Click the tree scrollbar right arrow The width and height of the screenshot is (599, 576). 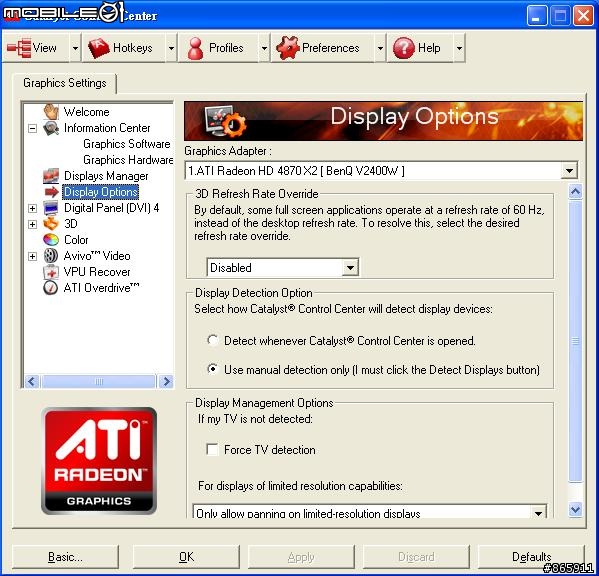pos(166,381)
